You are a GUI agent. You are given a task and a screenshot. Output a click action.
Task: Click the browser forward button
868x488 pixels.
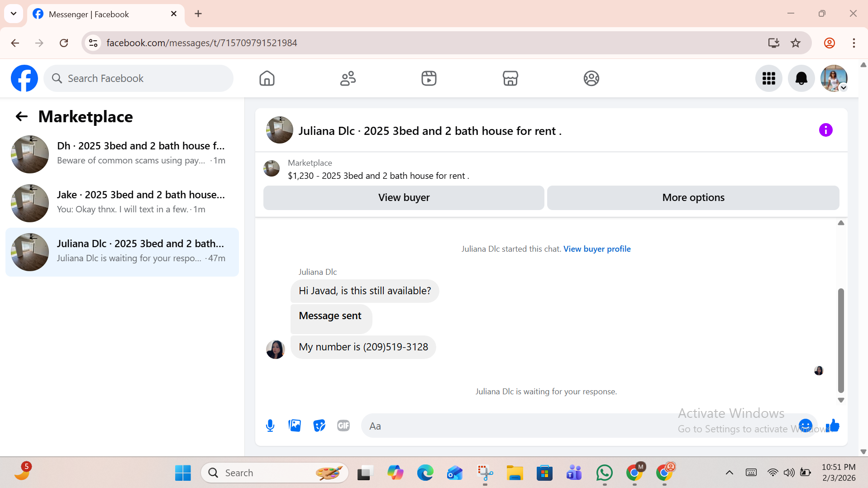[39, 43]
